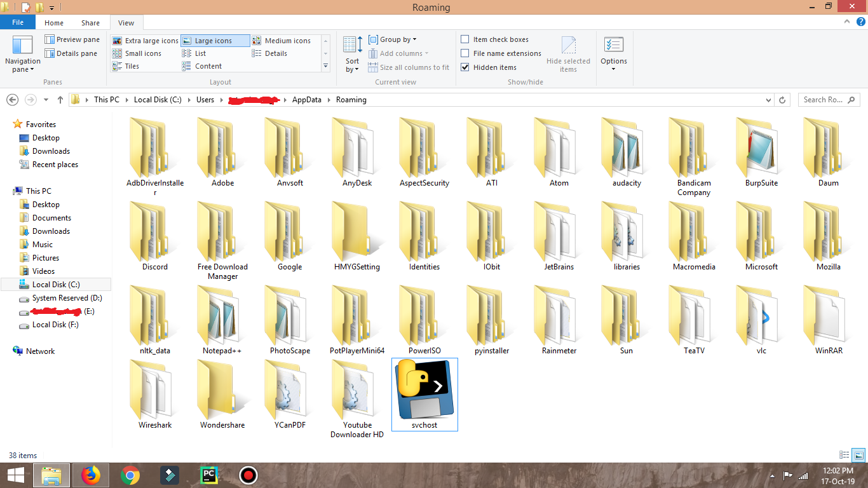Enable File name extensions checkbox
The height and width of the screenshot is (488, 868).
tap(501, 53)
